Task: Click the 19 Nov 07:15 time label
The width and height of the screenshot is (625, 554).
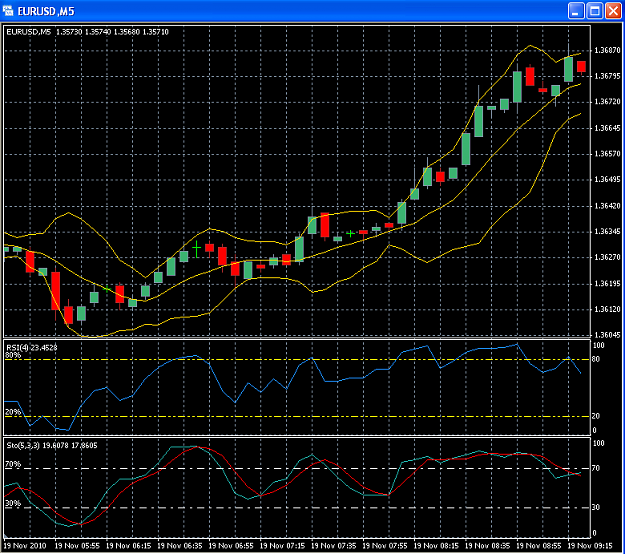Action: (x=282, y=546)
